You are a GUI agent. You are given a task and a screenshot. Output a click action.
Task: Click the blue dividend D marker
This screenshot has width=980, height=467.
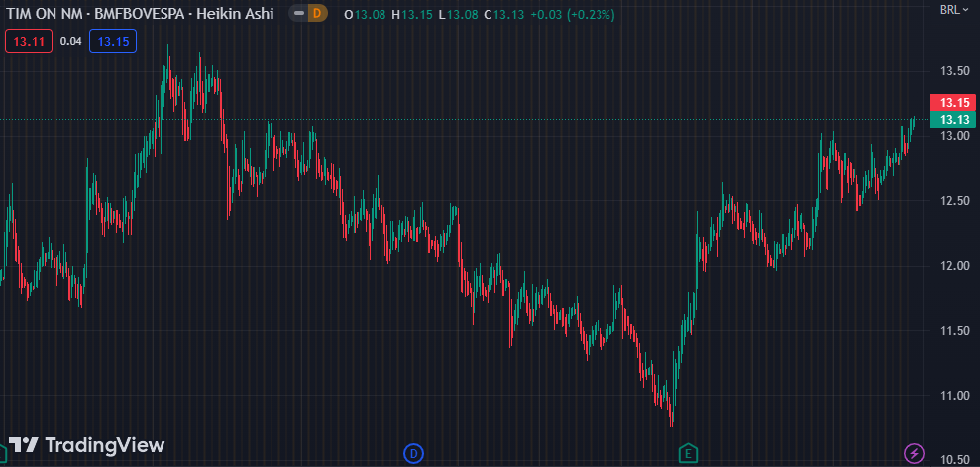click(414, 452)
